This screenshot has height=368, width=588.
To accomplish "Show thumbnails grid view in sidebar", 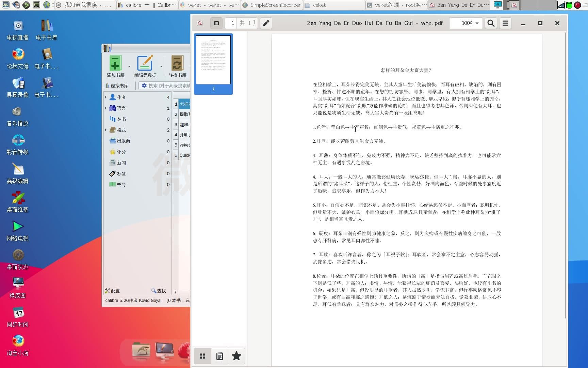I will [202, 356].
